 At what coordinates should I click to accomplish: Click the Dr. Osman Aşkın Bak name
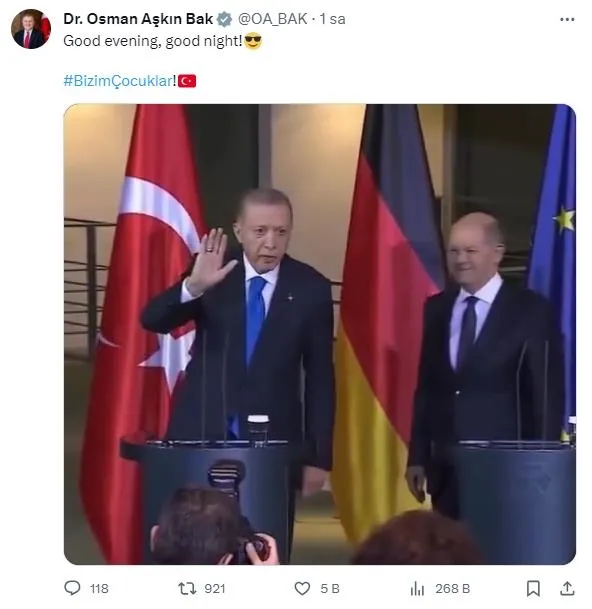pos(138,19)
